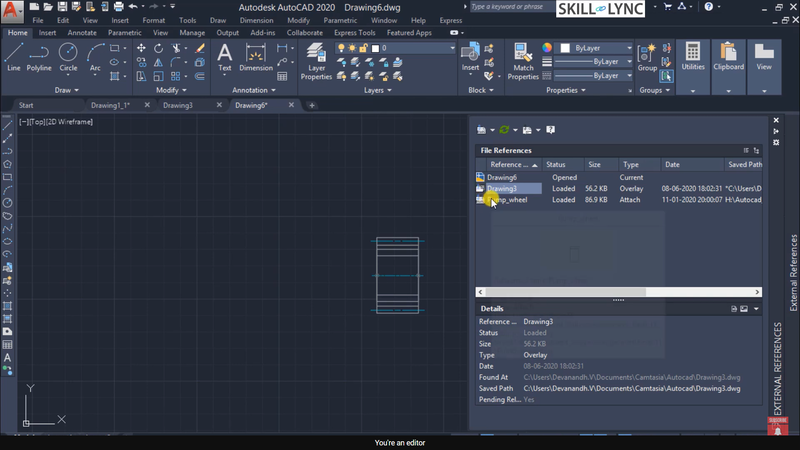
Task: Sort by the Status column header
Action: (556, 164)
